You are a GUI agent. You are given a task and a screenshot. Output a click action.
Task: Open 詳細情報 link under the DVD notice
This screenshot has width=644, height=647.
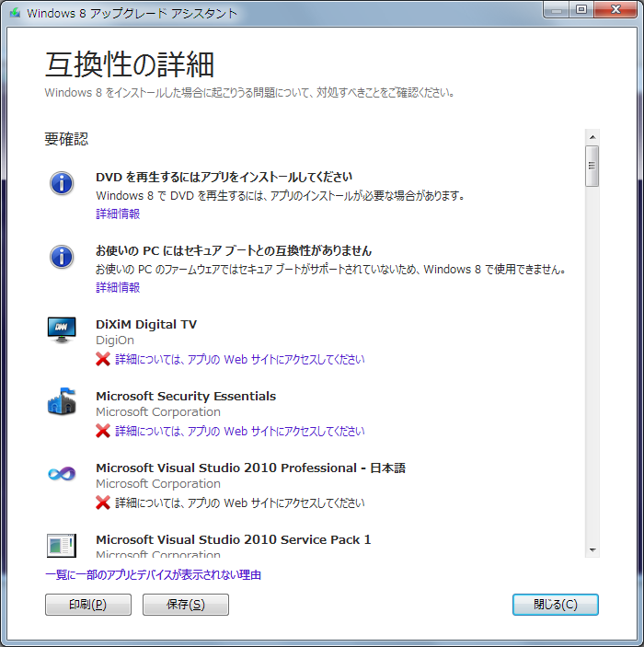point(118,214)
